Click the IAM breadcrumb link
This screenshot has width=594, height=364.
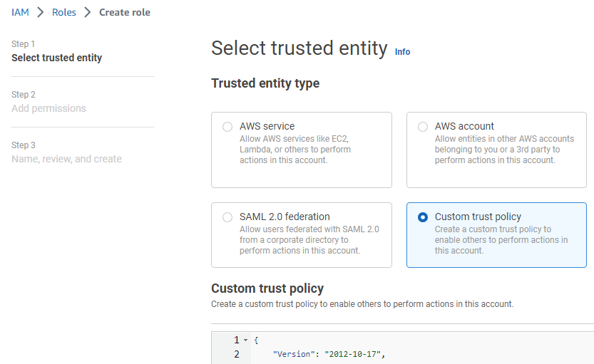pyautogui.click(x=20, y=12)
